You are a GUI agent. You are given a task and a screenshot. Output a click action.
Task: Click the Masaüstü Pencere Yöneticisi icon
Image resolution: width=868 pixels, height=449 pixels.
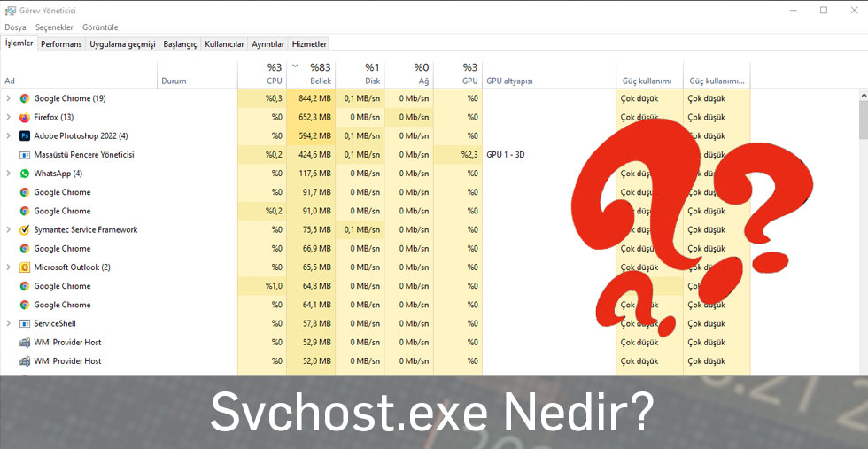point(25,155)
